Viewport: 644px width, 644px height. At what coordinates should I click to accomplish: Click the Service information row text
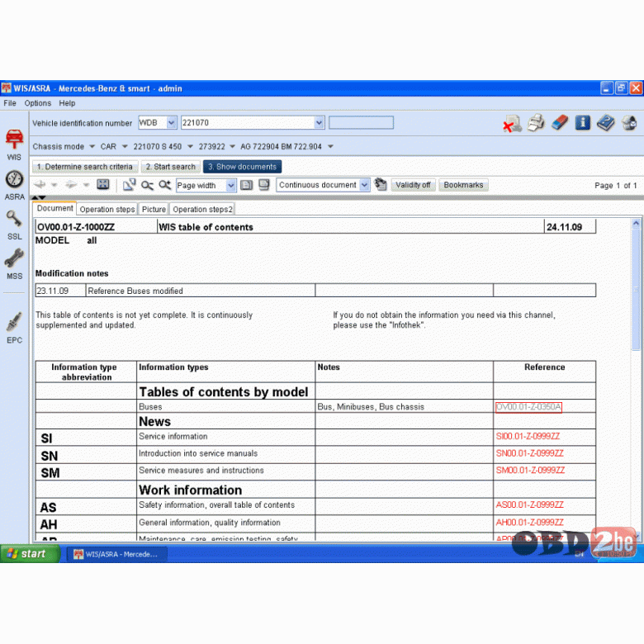click(x=173, y=437)
